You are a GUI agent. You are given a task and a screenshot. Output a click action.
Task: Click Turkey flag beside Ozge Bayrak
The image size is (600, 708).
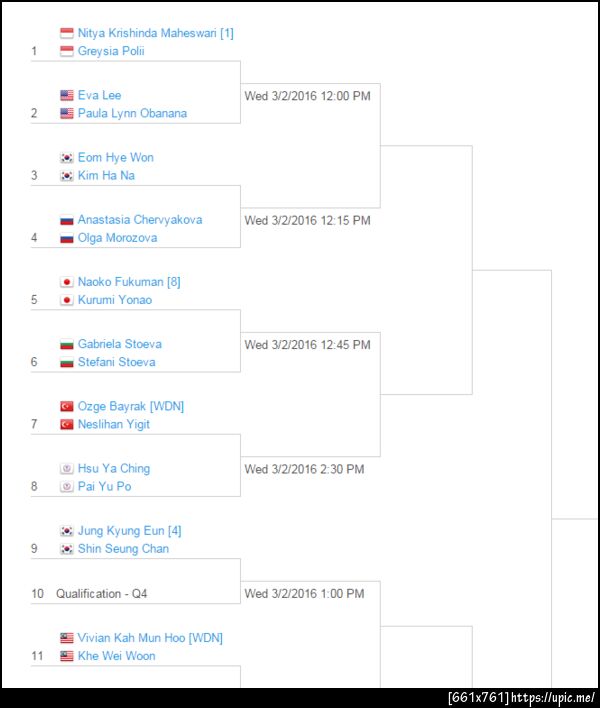(x=67, y=406)
